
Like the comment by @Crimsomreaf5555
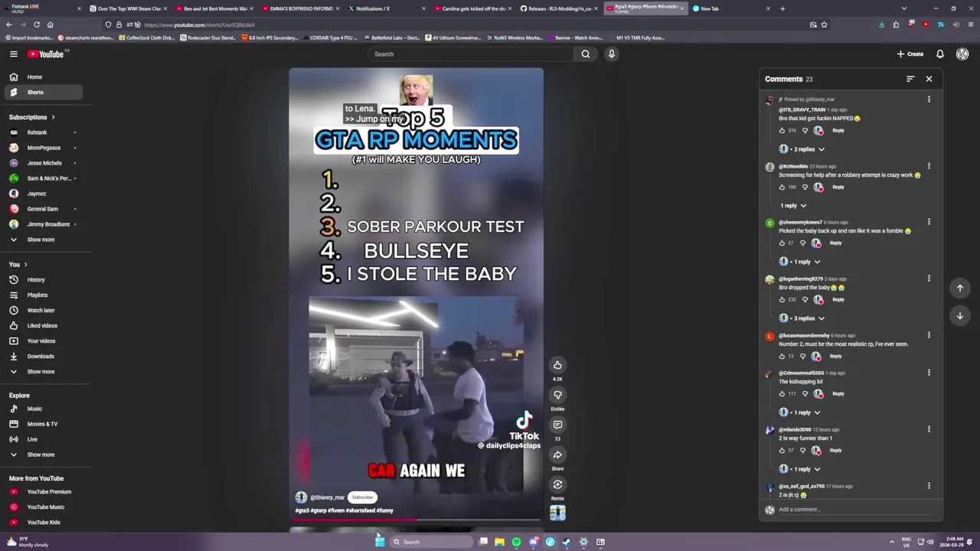(782, 393)
